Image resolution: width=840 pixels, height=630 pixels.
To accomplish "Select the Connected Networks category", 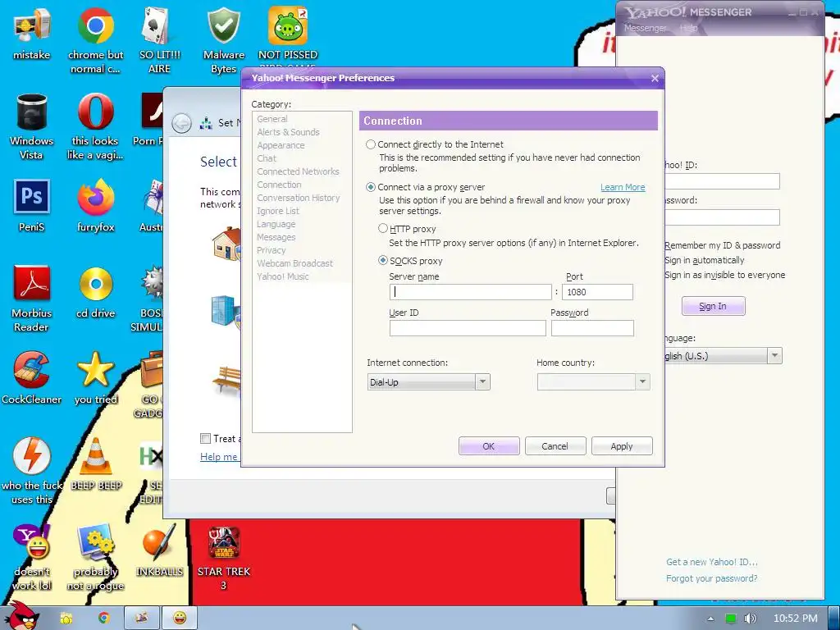I will (298, 171).
